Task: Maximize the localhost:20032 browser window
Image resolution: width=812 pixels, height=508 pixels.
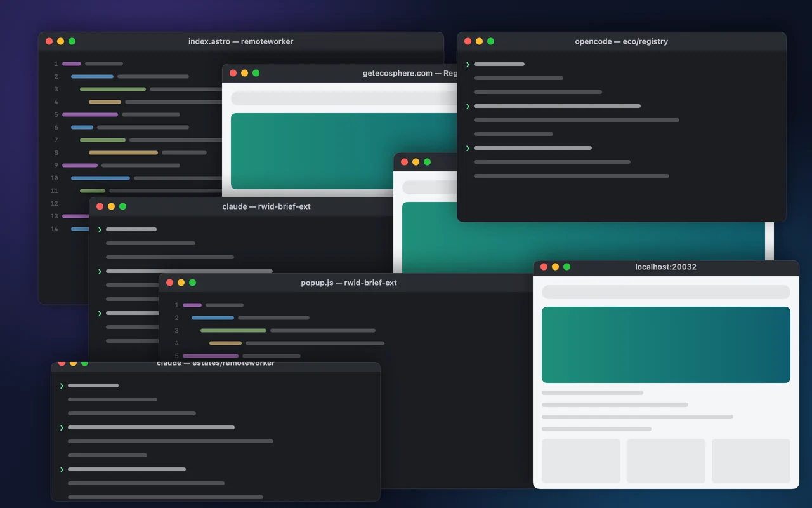Action: pos(567,267)
